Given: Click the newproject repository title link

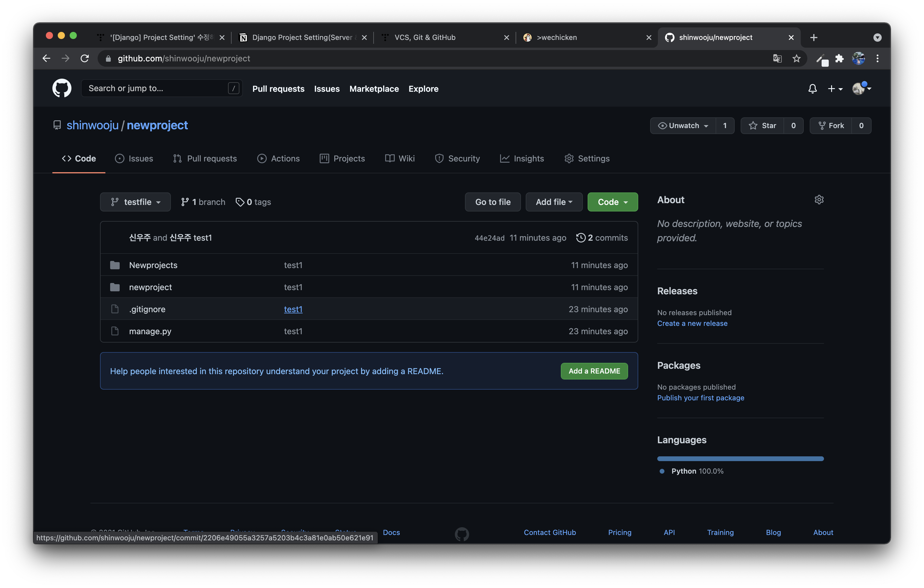Looking at the screenshot, I should [157, 125].
